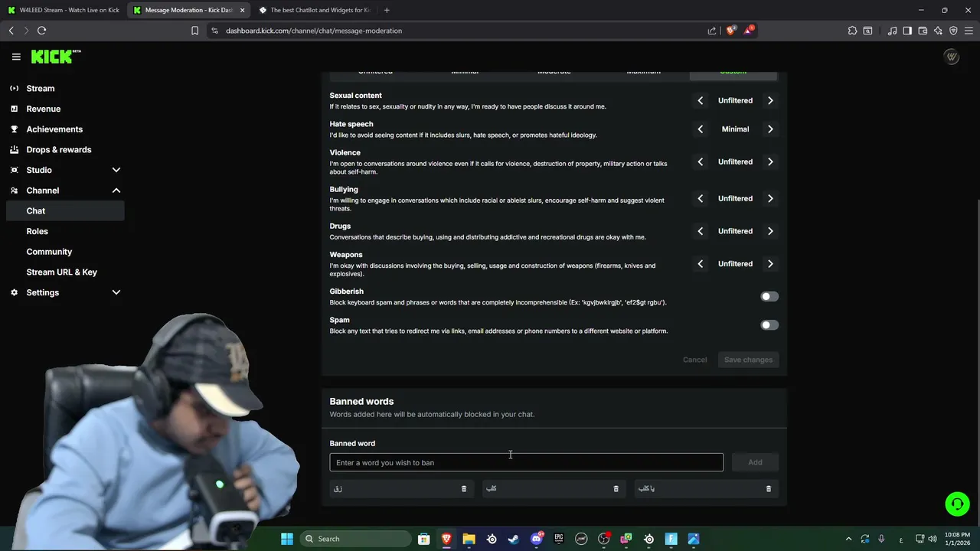Bookmark this page icon
The image size is (980, 551).
[194, 31]
